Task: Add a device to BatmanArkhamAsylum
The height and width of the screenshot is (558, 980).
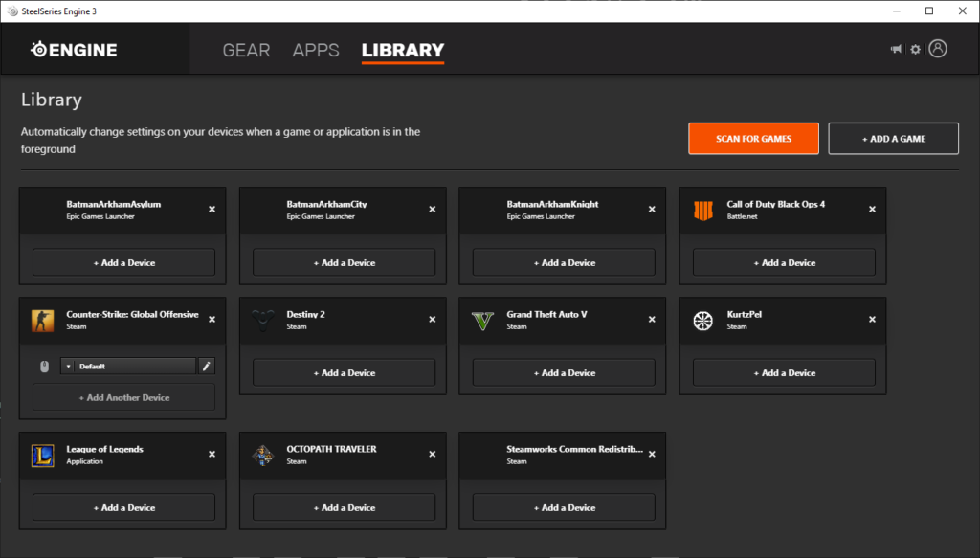Action: (123, 262)
